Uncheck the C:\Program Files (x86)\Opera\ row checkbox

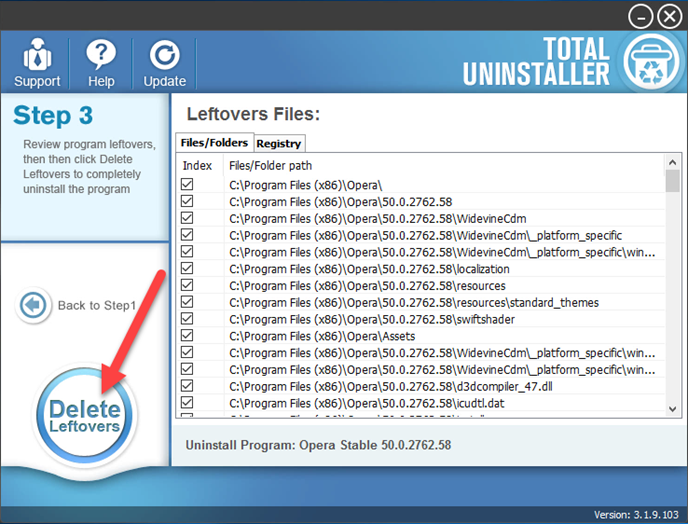point(187,184)
